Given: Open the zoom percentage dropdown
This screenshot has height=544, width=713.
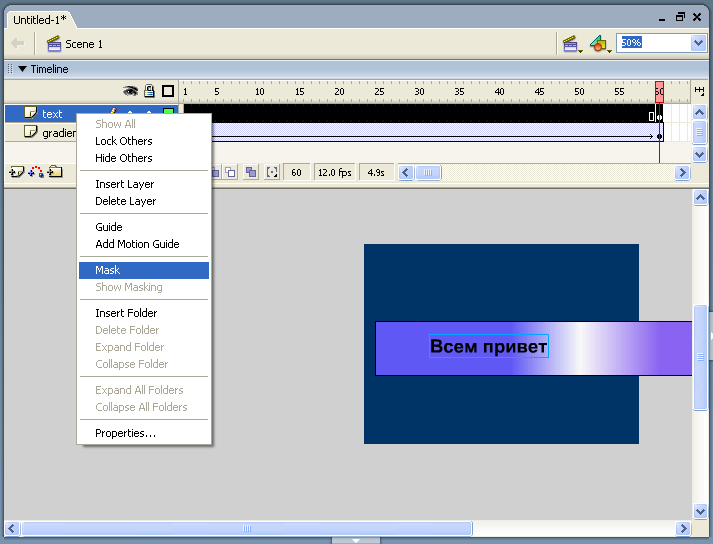Looking at the screenshot, I should pos(698,43).
